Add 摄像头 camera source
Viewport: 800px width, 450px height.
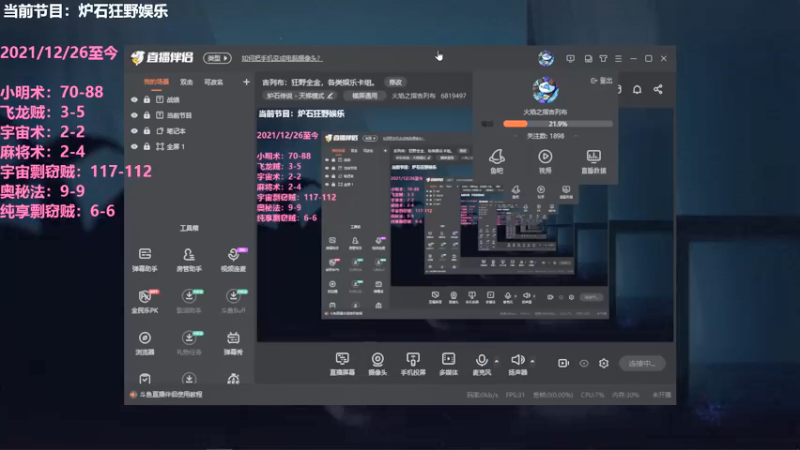click(378, 364)
